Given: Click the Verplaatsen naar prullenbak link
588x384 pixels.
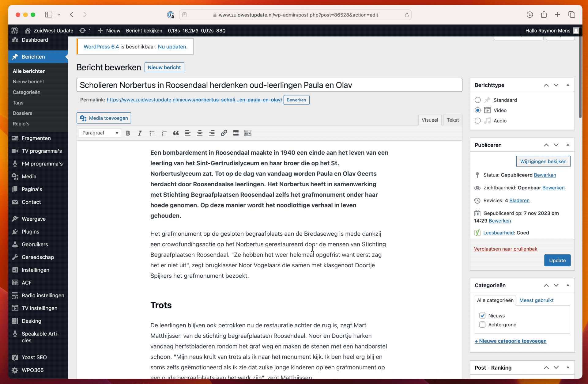Looking at the screenshot, I should (x=505, y=249).
